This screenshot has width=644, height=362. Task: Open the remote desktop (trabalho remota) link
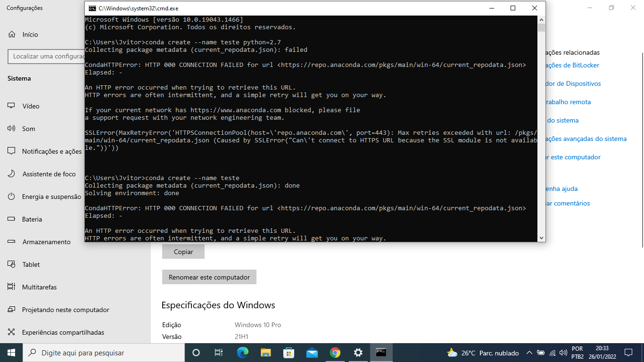pyautogui.click(x=568, y=102)
